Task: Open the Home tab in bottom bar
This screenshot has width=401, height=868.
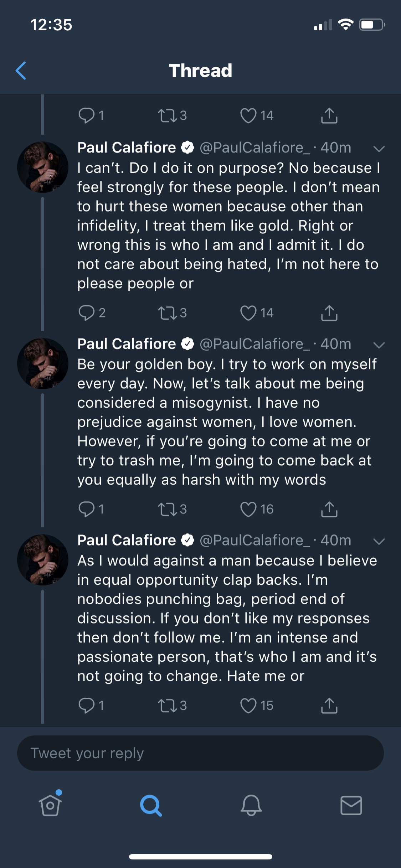Action: [x=50, y=805]
